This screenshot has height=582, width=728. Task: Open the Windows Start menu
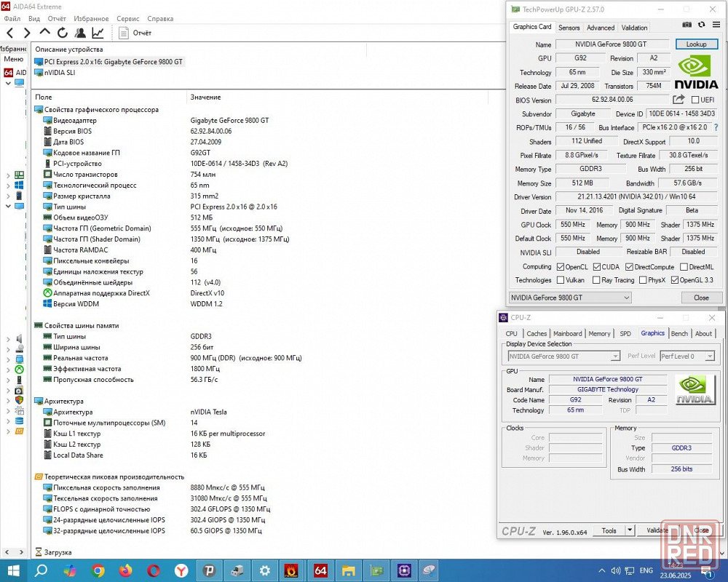click(x=13, y=570)
